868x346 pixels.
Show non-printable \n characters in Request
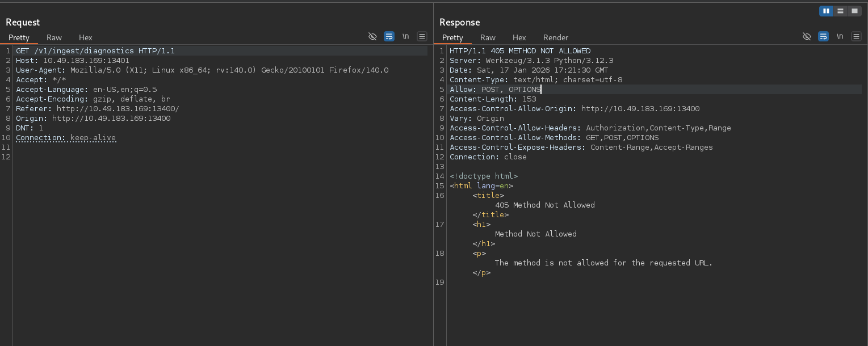click(x=405, y=36)
